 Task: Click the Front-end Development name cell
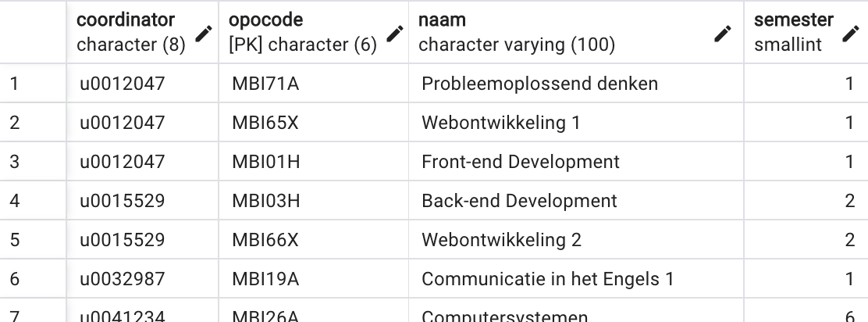point(521,162)
